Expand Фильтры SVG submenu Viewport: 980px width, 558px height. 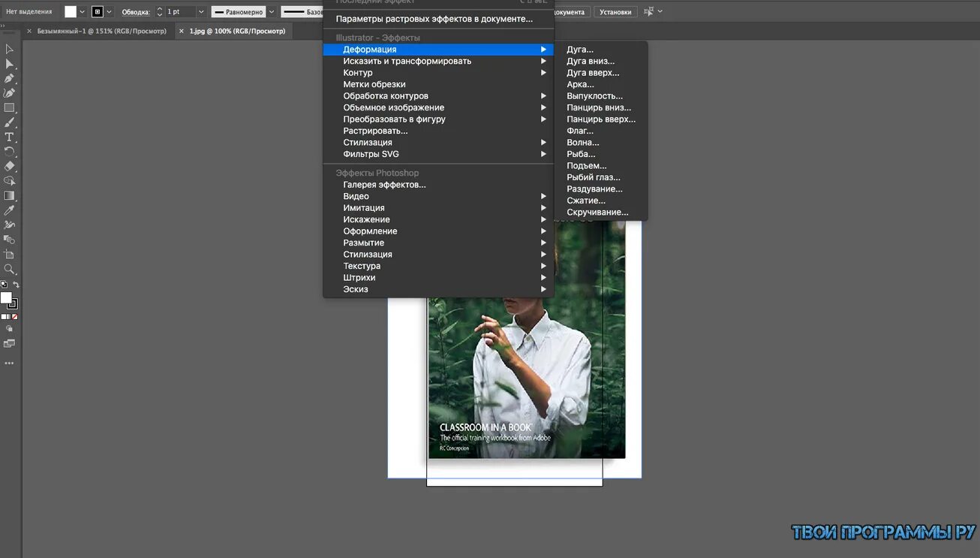438,154
